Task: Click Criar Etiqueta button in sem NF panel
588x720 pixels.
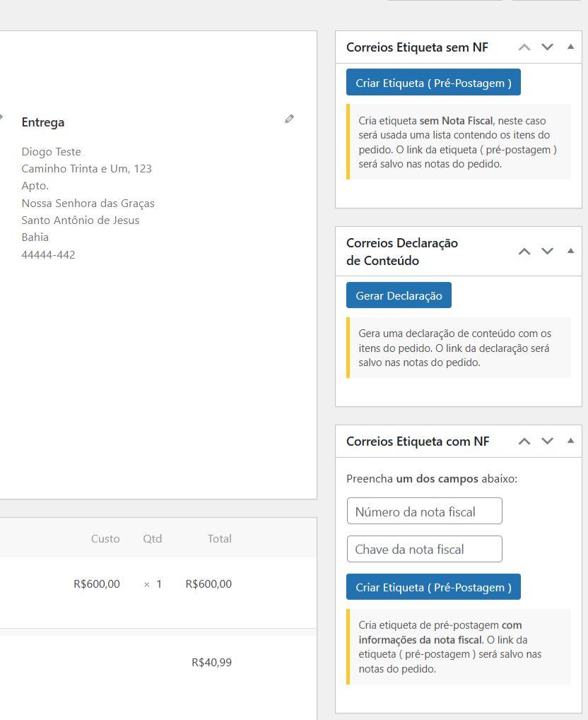Action: point(433,83)
